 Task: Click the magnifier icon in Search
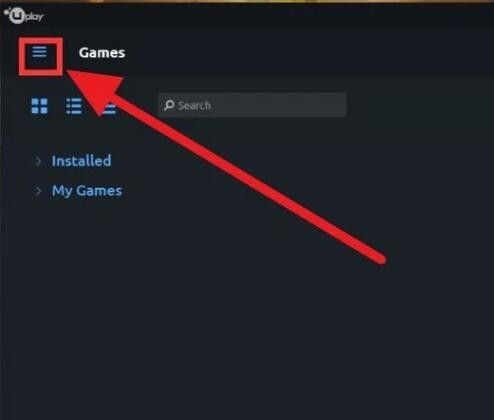point(169,105)
